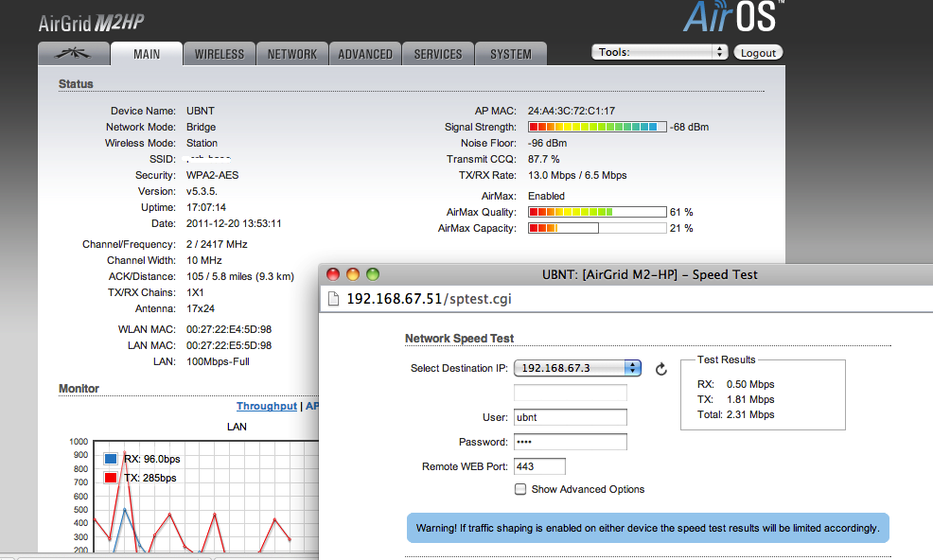The height and width of the screenshot is (560, 933).
Task: Go to the ADVANCED tab
Action: click(364, 54)
